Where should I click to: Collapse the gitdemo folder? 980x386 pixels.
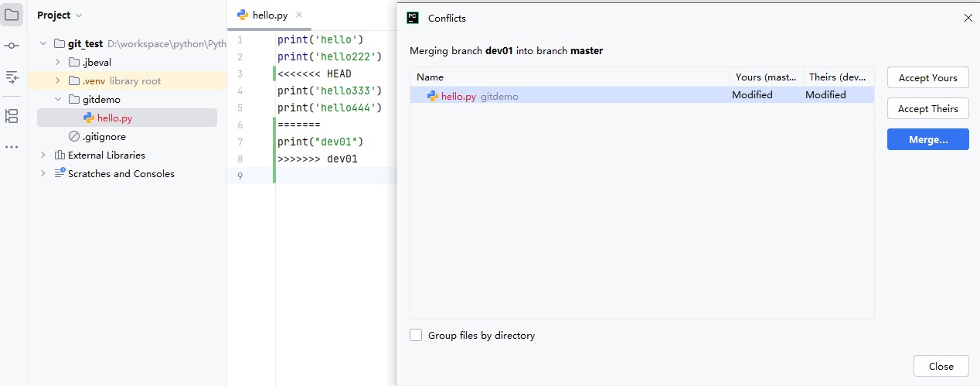[x=58, y=99]
